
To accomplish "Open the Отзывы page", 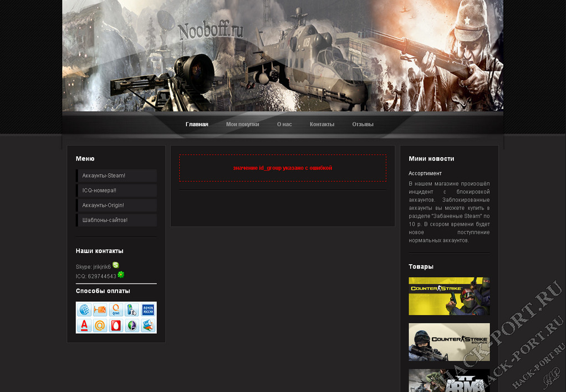I will [x=363, y=124].
